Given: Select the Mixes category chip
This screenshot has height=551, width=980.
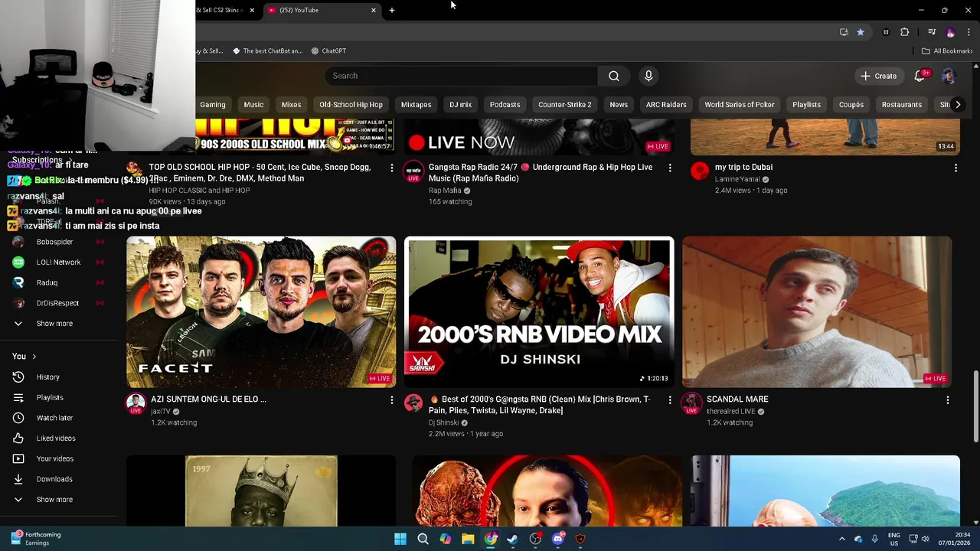Looking at the screenshot, I should coord(291,105).
